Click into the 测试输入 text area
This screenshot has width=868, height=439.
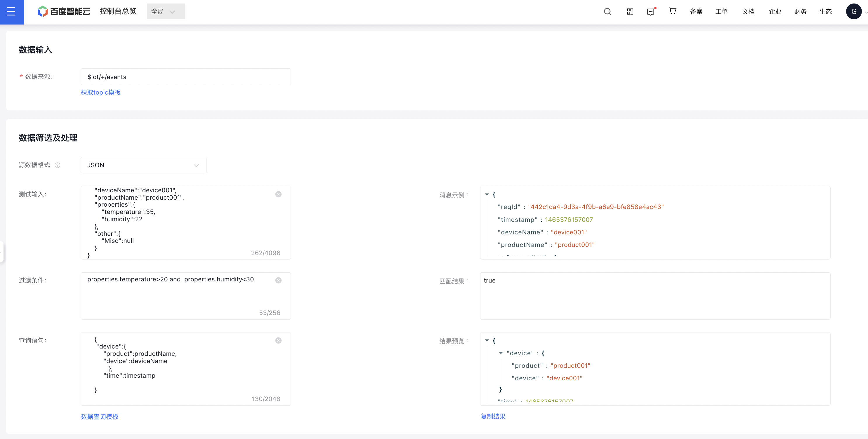coord(186,222)
